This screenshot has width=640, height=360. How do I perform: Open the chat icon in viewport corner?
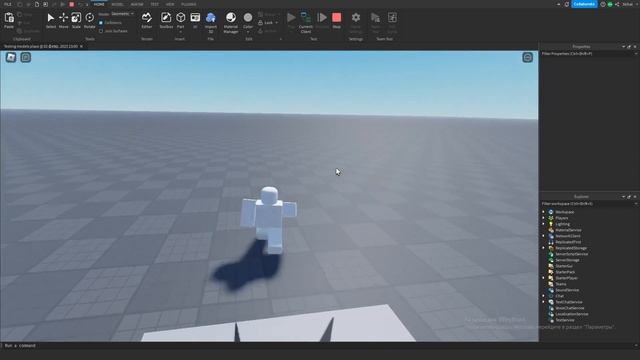tap(26, 58)
